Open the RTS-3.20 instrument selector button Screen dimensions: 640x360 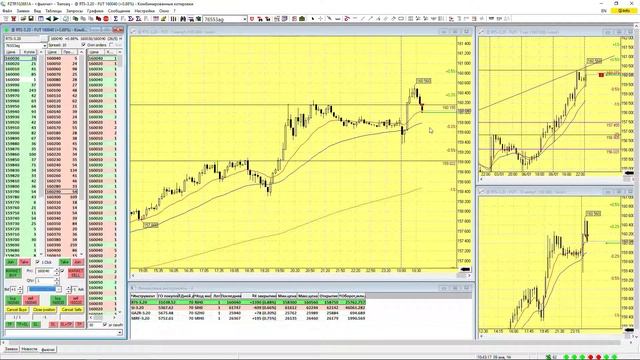(44, 38)
